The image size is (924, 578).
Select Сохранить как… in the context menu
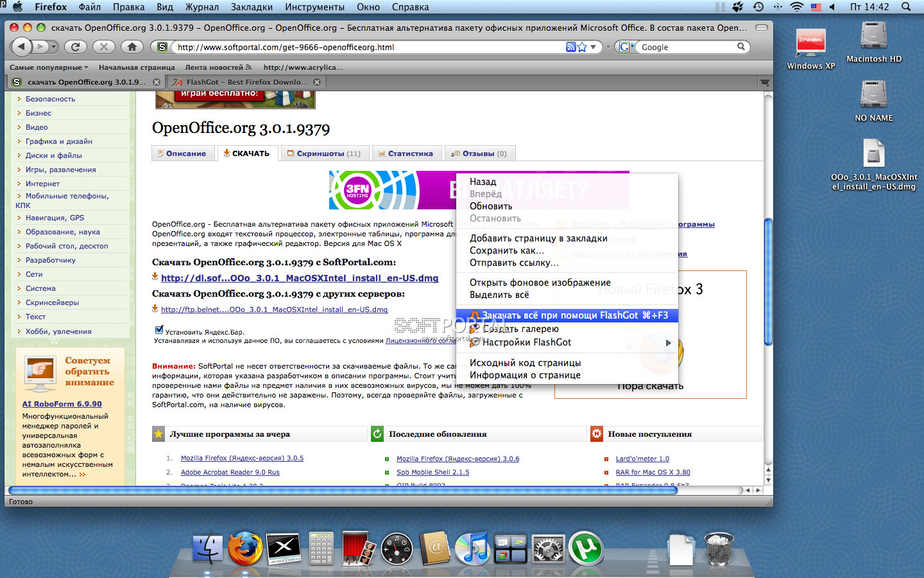tap(567, 250)
